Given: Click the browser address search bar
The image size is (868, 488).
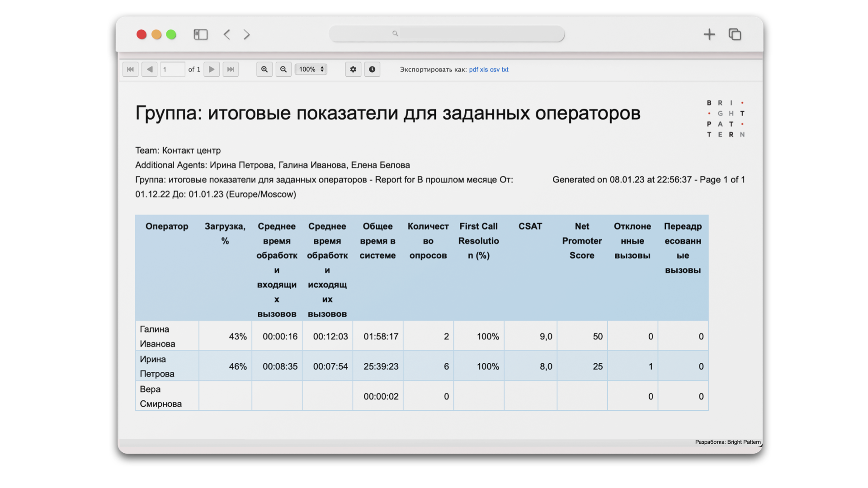Looking at the screenshot, I should pyautogui.click(x=447, y=33).
